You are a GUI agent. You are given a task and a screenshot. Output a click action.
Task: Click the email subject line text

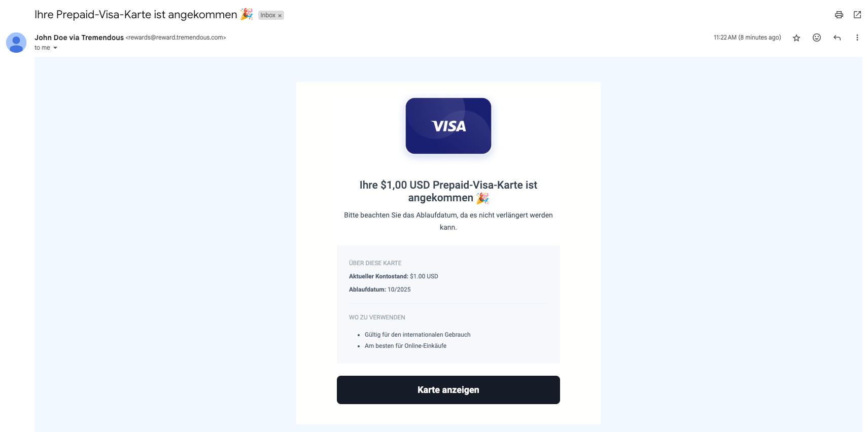[135, 15]
